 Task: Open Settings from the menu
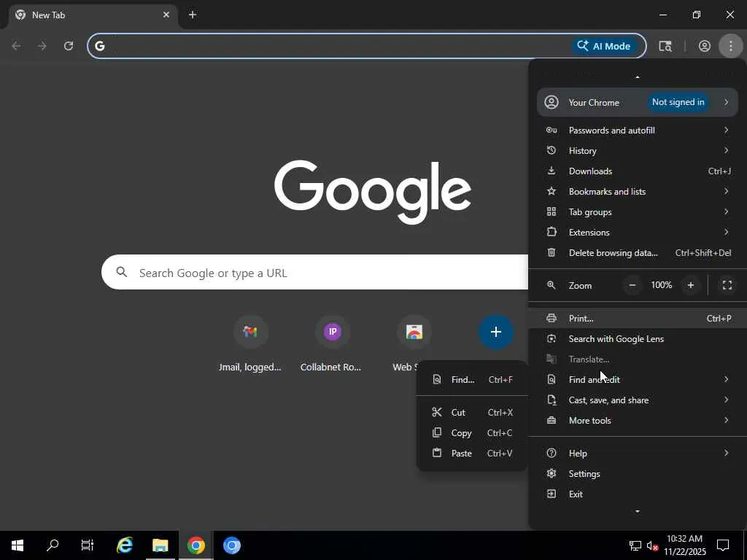(x=638, y=474)
